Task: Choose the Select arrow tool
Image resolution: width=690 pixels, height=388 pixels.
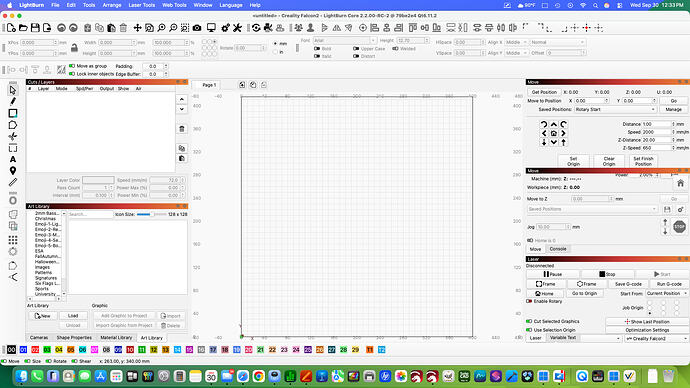Action: tap(13, 90)
